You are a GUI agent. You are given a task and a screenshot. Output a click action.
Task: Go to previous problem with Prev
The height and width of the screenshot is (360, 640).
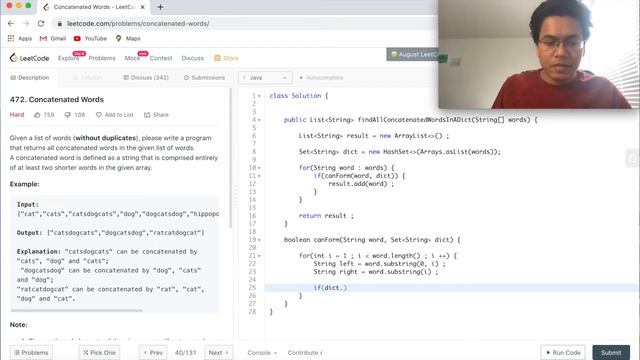153,353
